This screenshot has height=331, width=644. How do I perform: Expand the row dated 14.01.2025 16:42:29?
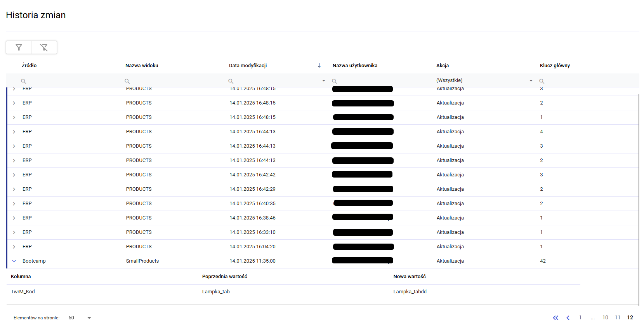[14, 189]
